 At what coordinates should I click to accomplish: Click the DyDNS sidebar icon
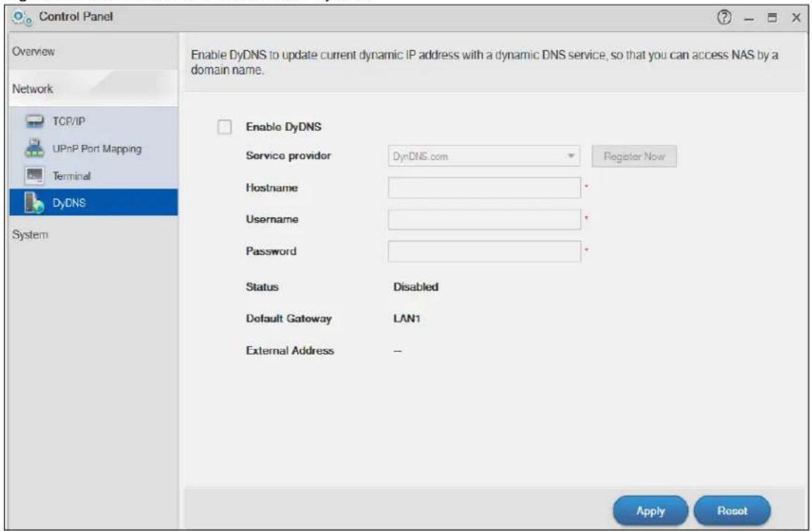tap(34, 203)
